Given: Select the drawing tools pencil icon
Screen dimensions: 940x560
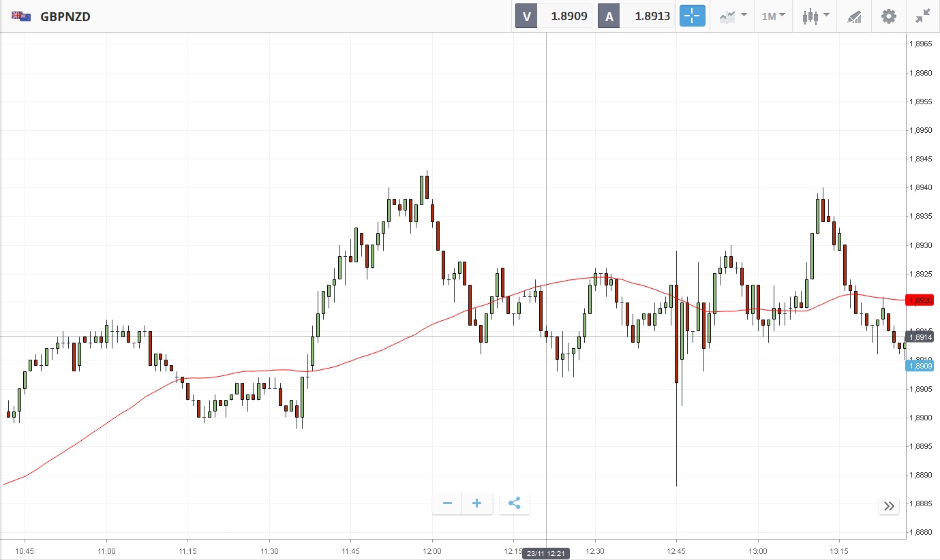Looking at the screenshot, I should pyautogui.click(x=854, y=16).
